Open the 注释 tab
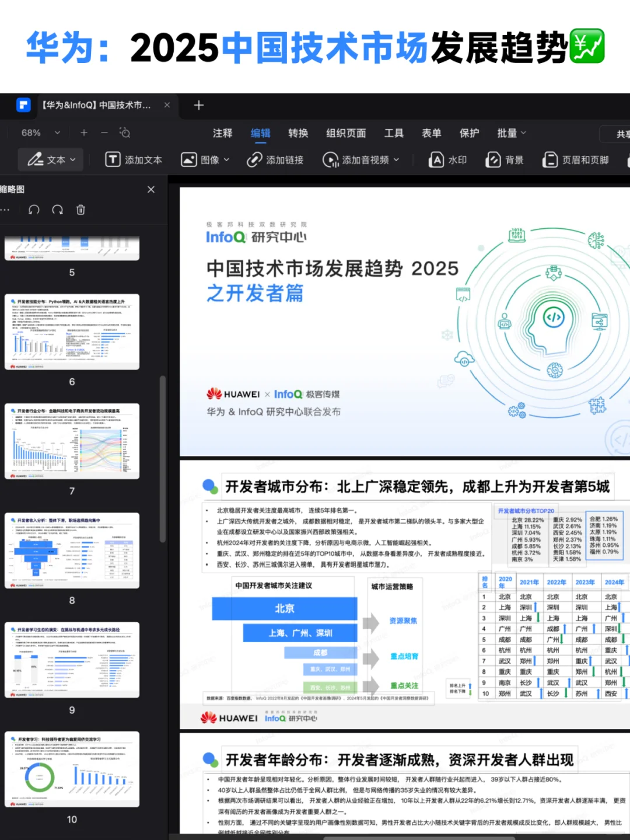Screen dimensions: 630x840 [222, 133]
